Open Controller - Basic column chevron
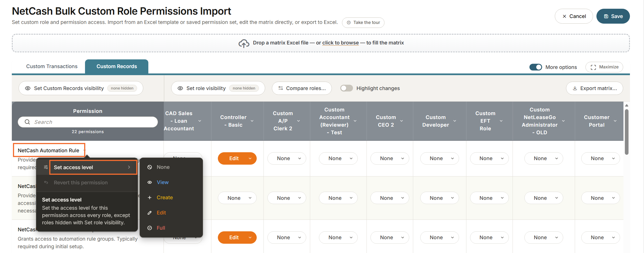Image resolution: width=644 pixels, height=253 pixels. pyautogui.click(x=252, y=121)
